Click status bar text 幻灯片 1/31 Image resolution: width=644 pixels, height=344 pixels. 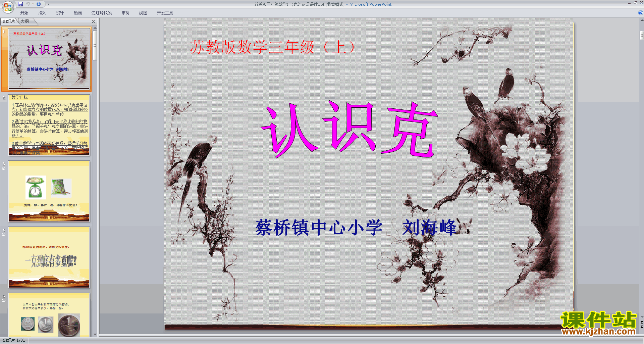coord(14,340)
